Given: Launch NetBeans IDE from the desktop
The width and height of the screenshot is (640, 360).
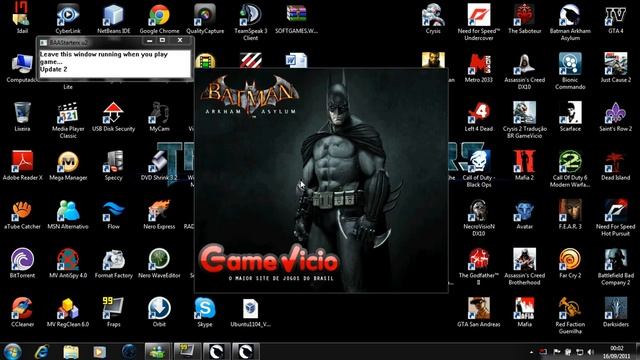Looking at the screenshot, I should tap(113, 16).
